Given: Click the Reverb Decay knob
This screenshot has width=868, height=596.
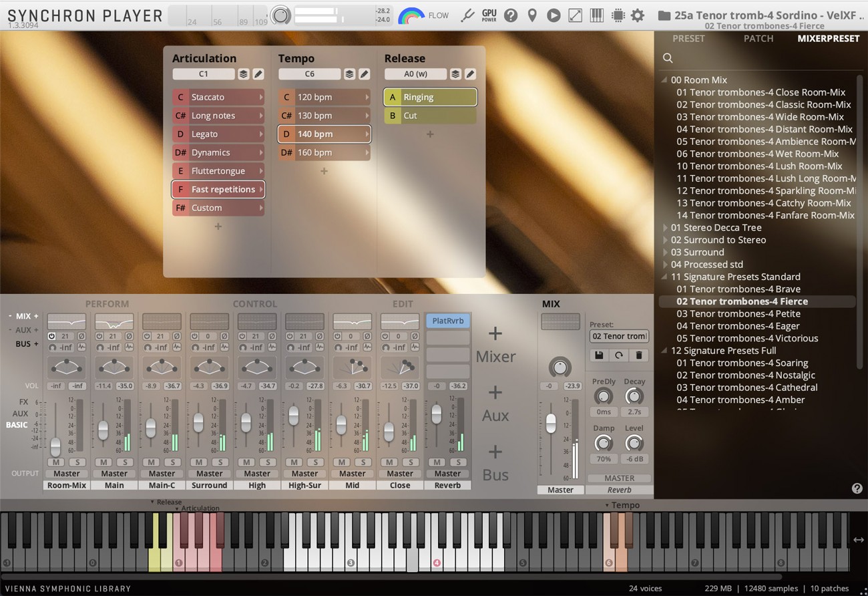Looking at the screenshot, I should coord(634,396).
